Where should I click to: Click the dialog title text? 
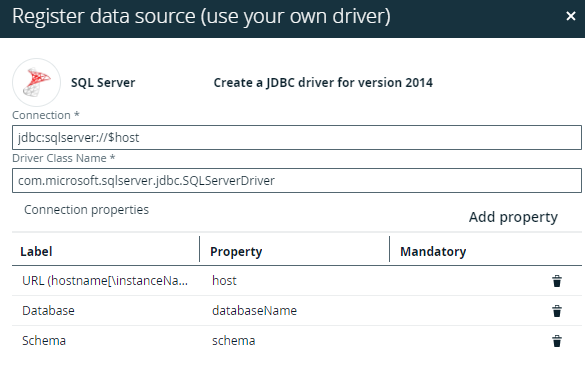coord(201,16)
